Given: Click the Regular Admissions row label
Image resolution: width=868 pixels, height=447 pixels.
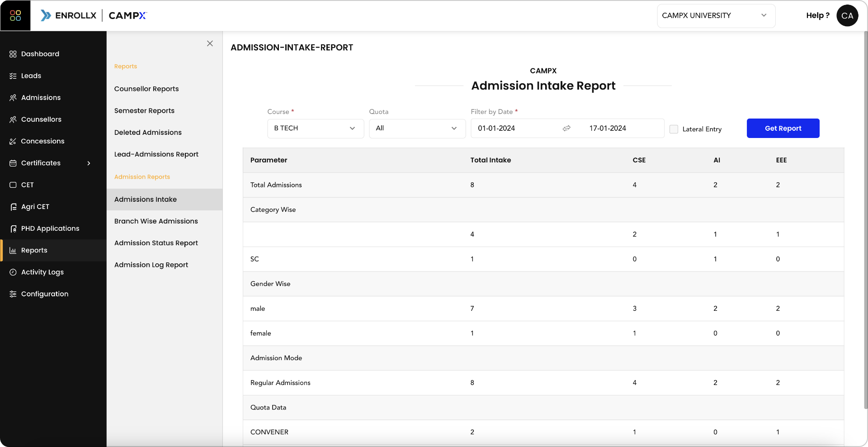Looking at the screenshot, I should coord(280,383).
